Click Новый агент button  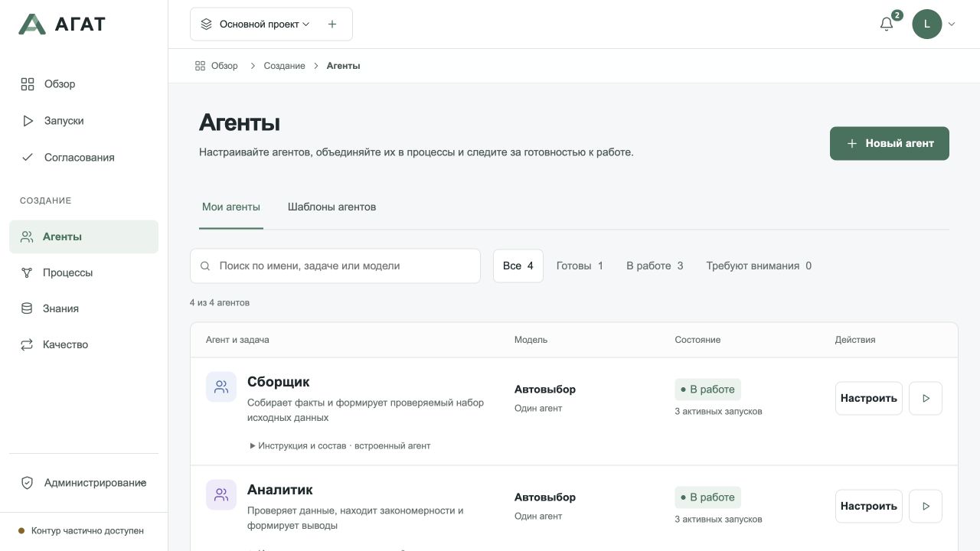click(890, 143)
